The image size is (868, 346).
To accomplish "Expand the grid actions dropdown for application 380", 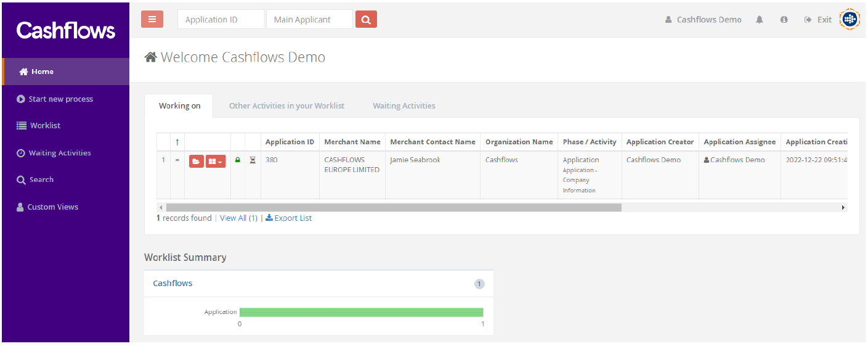I will [x=216, y=160].
